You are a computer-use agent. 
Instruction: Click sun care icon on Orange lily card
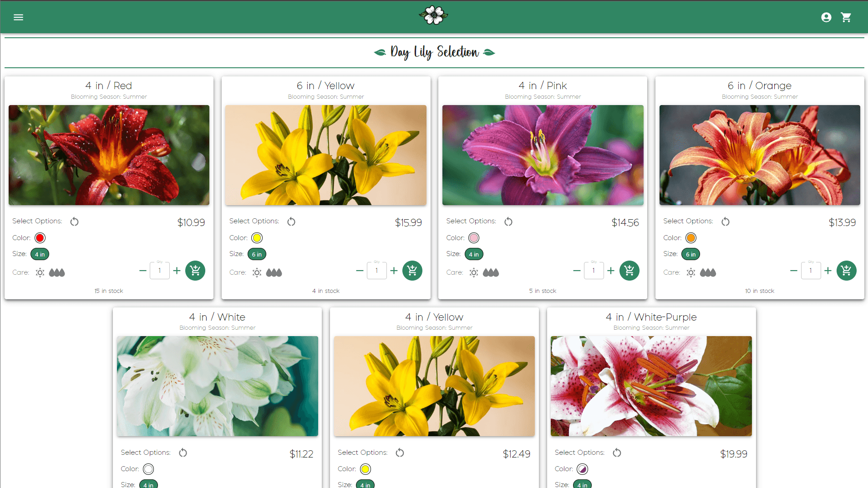[691, 272]
